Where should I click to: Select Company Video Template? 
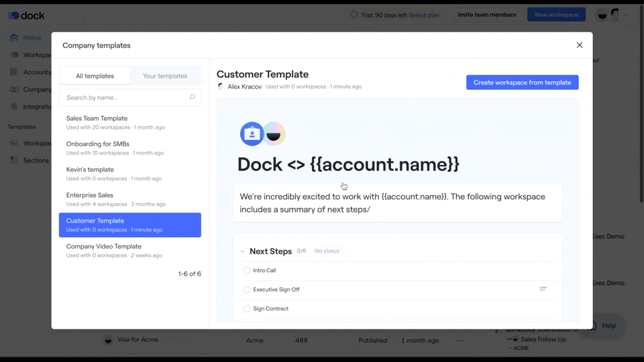(x=129, y=250)
